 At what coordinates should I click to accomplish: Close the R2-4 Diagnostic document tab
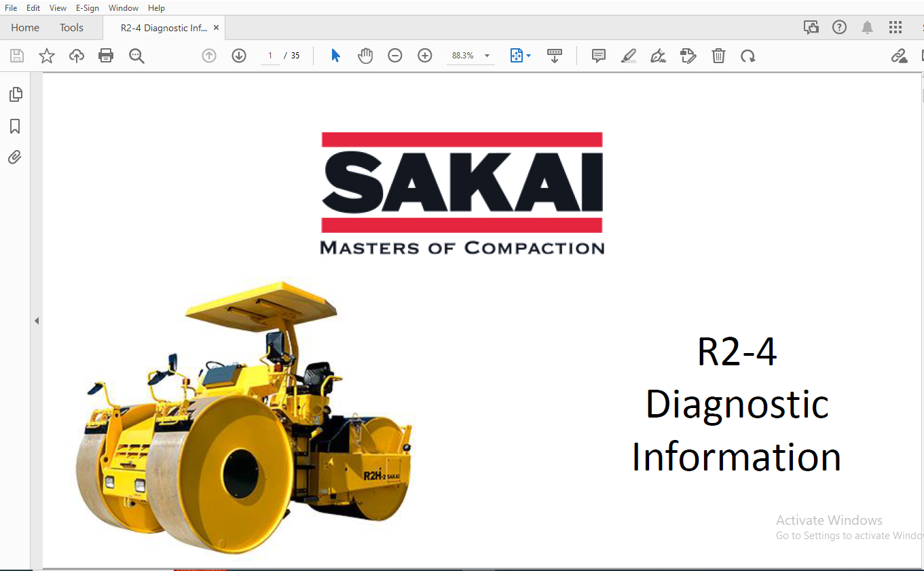point(216,28)
